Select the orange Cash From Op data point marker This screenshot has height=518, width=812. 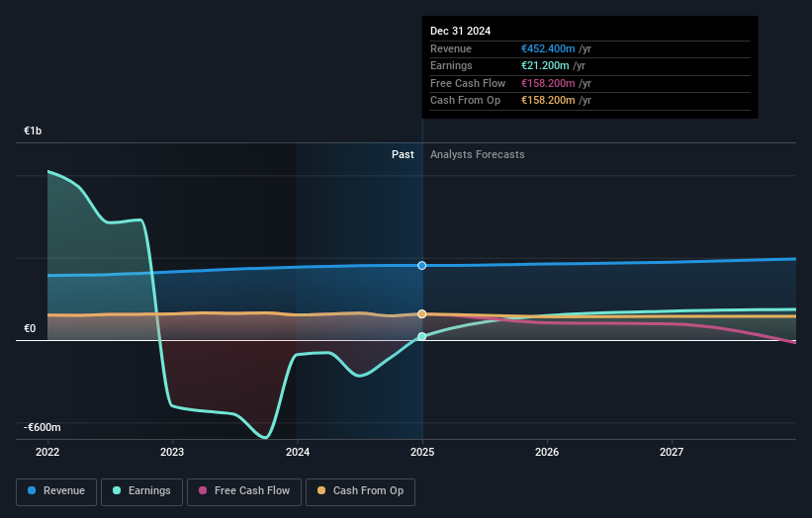[x=422, y=314]
